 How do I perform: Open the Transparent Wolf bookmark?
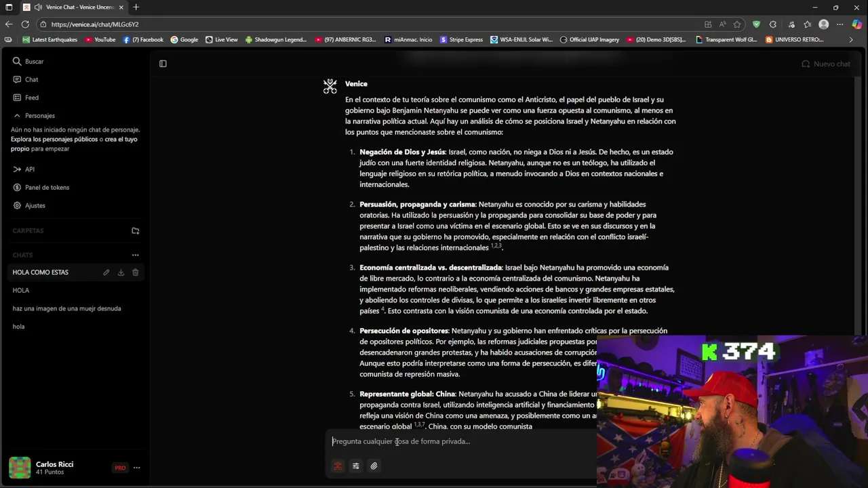click(x=726, y=40)
